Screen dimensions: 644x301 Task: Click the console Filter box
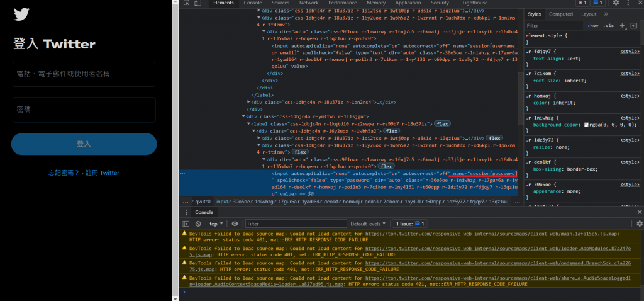point(296,224)
